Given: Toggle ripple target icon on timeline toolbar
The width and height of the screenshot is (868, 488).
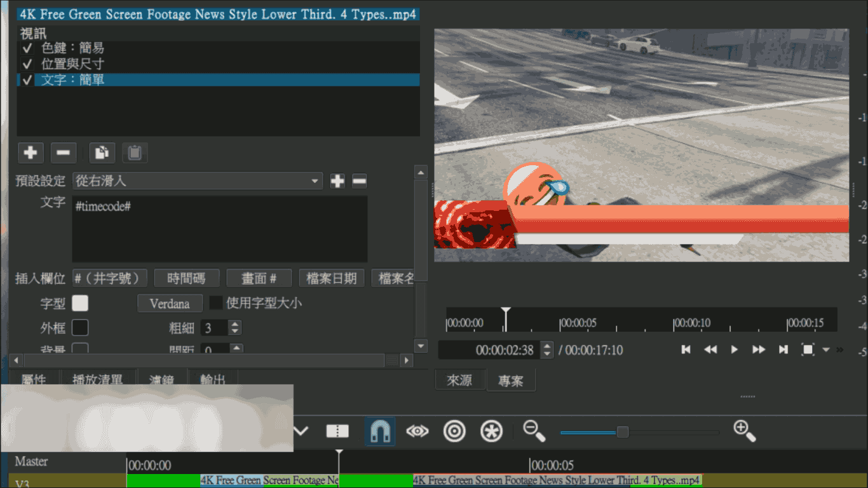Looking at the screenshot, I should 454,431.
